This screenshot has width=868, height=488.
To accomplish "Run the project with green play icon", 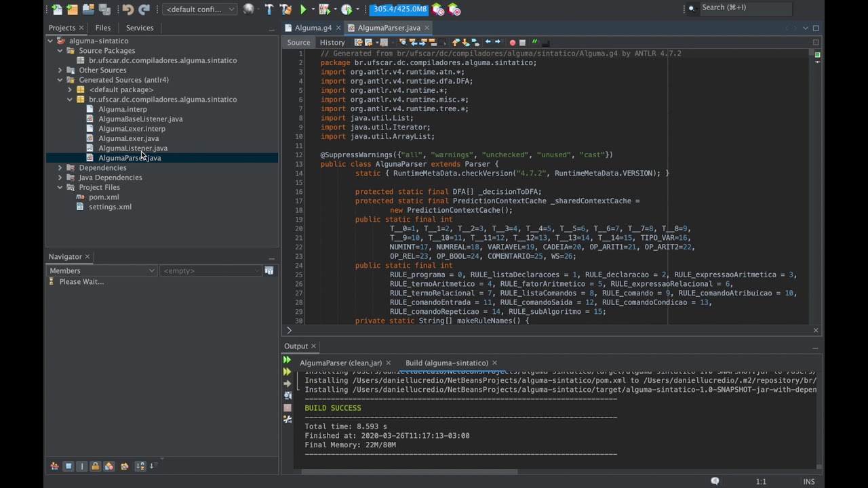I will (x=303, y=9).
